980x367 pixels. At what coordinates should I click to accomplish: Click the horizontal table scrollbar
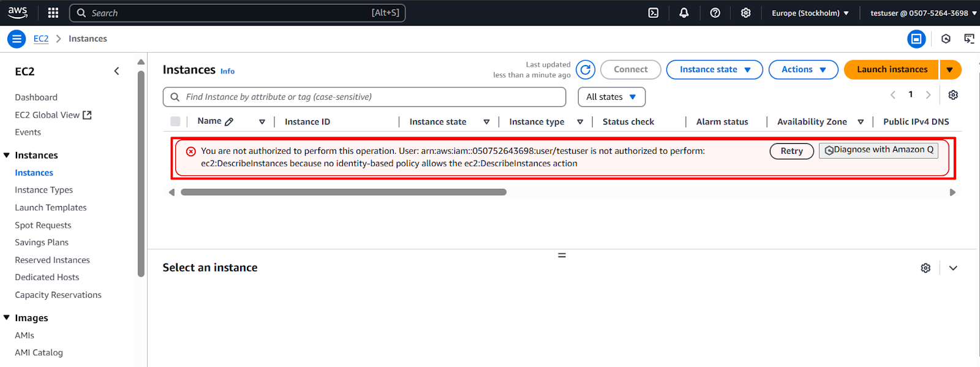pyautogui.click(x=344, y=192)
